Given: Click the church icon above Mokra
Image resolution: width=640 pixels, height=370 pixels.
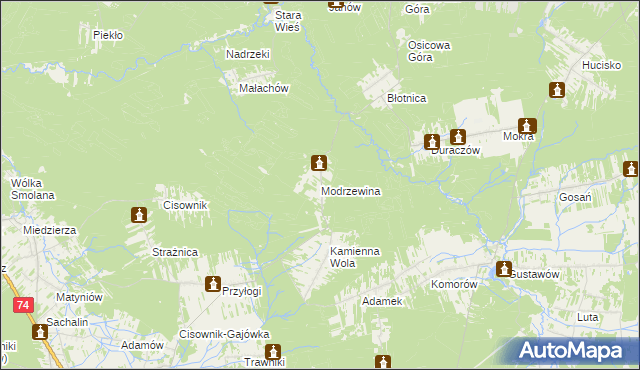Looking at the screenshot, I should pos(527,126).
